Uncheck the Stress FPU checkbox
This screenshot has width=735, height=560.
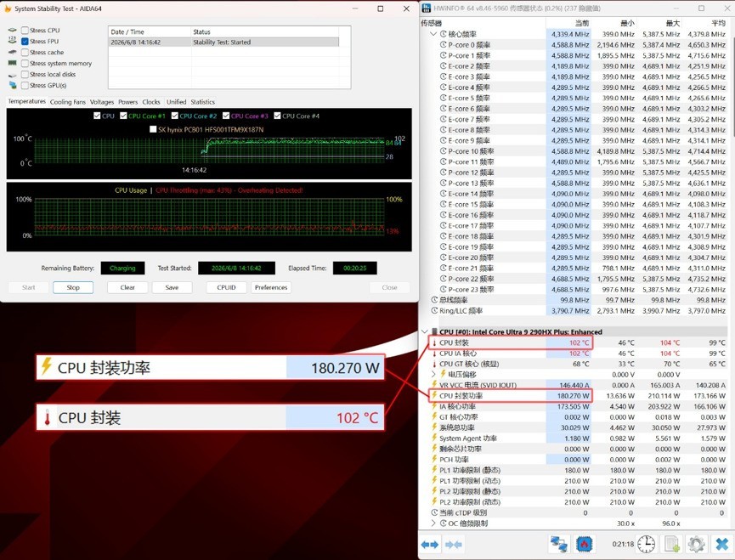[25, 42]
